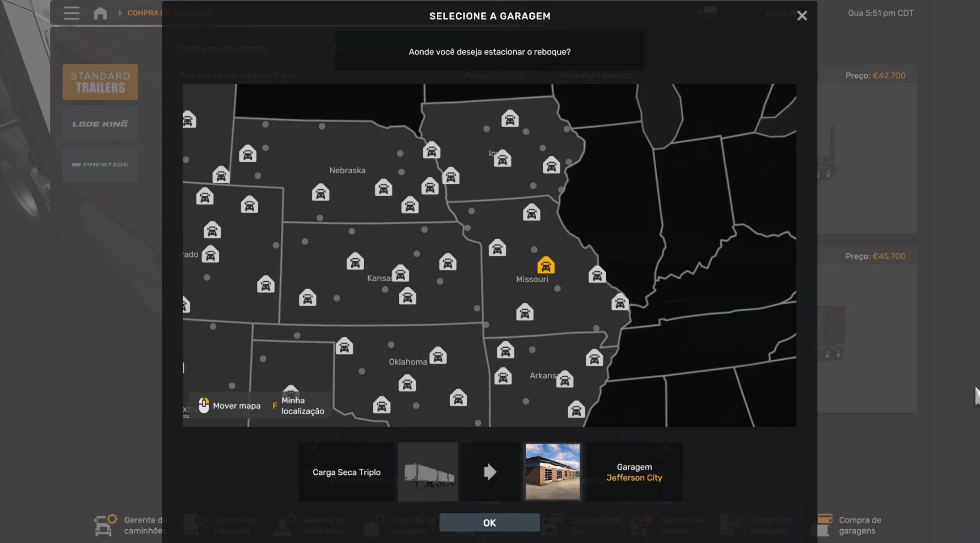The height and width of the screenshot is (543, 980).
Task: Click garage marker next to Iowa label
Action: [x=502, y=159]
